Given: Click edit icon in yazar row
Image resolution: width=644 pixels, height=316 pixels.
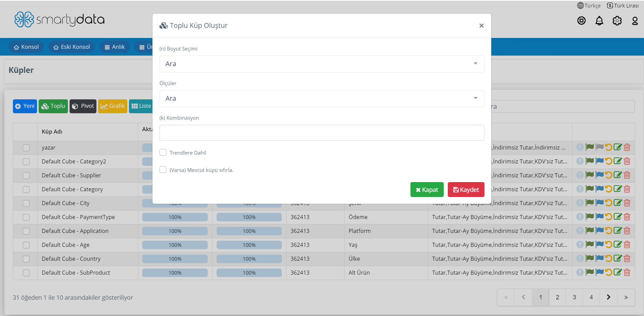Looking at the screenshot, I should [x=618, y=147].
